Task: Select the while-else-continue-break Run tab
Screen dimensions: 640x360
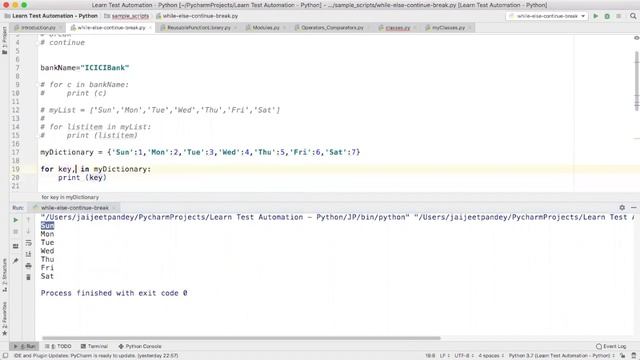Action: (x=73, y=208)
